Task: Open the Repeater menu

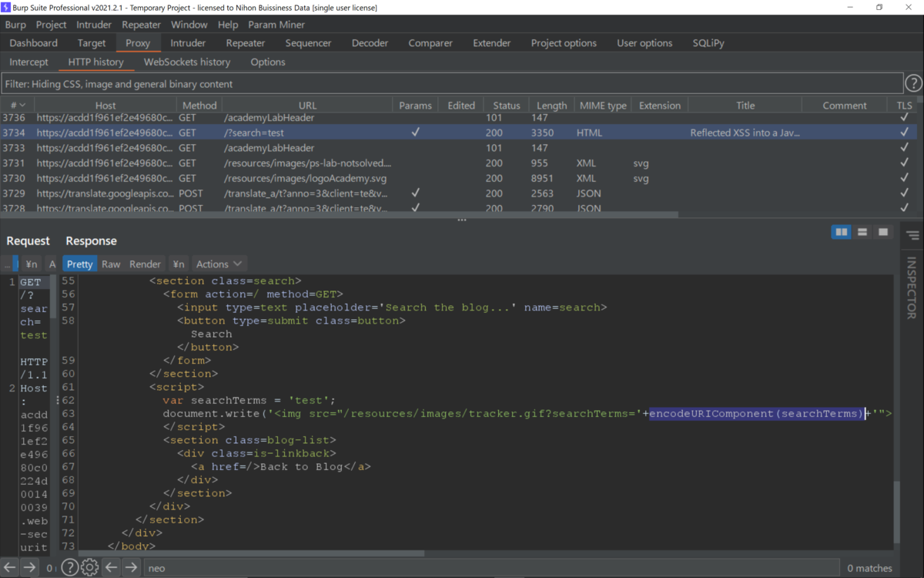Action: 141,25
